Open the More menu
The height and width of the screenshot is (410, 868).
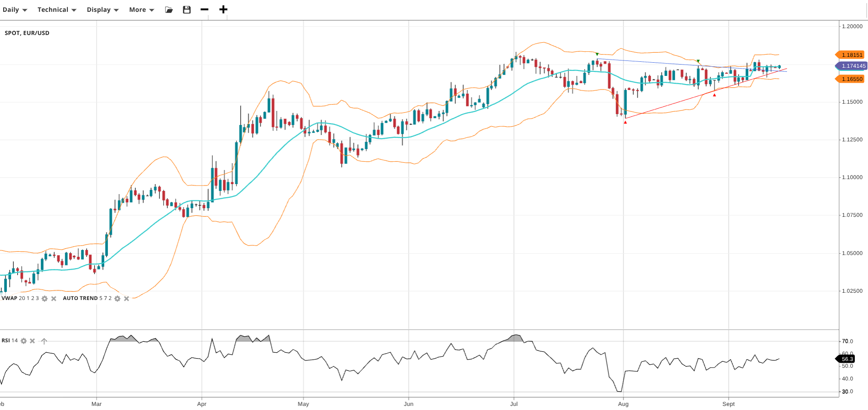pyautogui.click(x=141, y=10)
